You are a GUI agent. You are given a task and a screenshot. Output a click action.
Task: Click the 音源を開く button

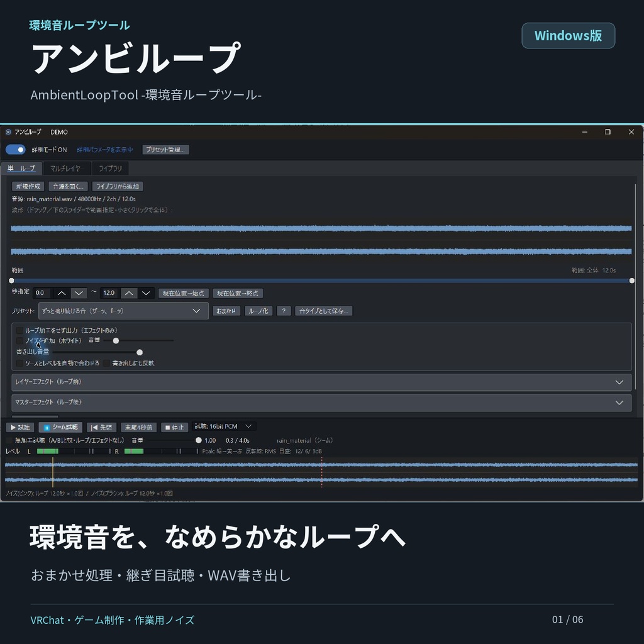(68, 186)
